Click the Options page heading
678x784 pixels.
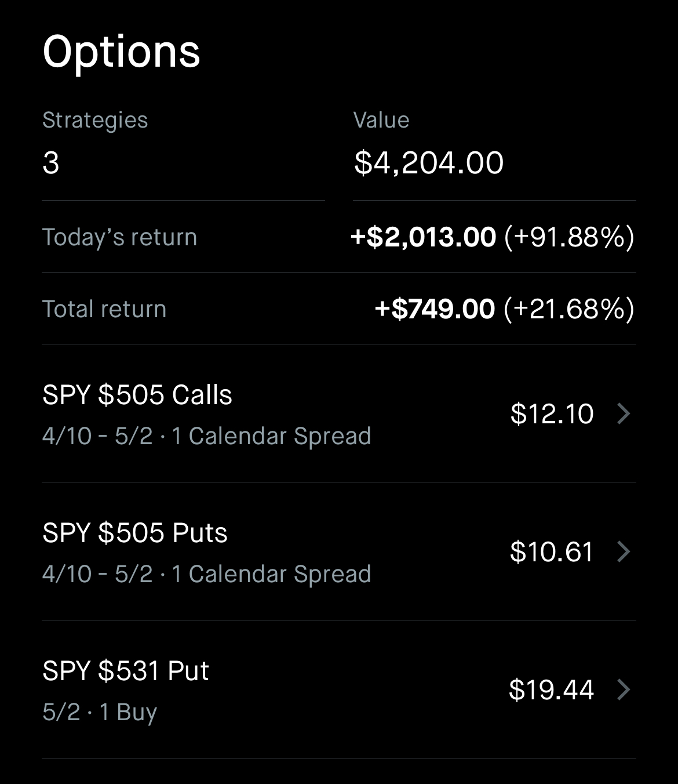tap(121, 52)
